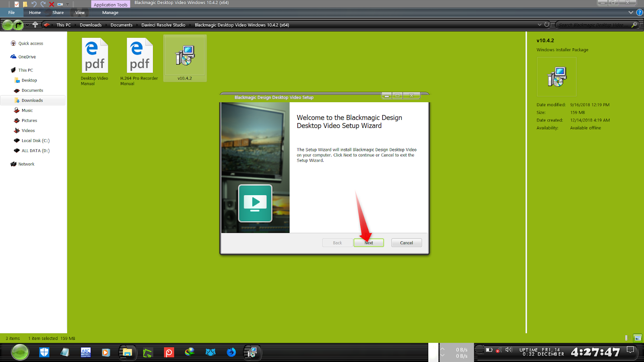Viewport: 644px width, 362px height.
Task: Open the red P app taskbar icon
Action: click(x=169, y=353)
